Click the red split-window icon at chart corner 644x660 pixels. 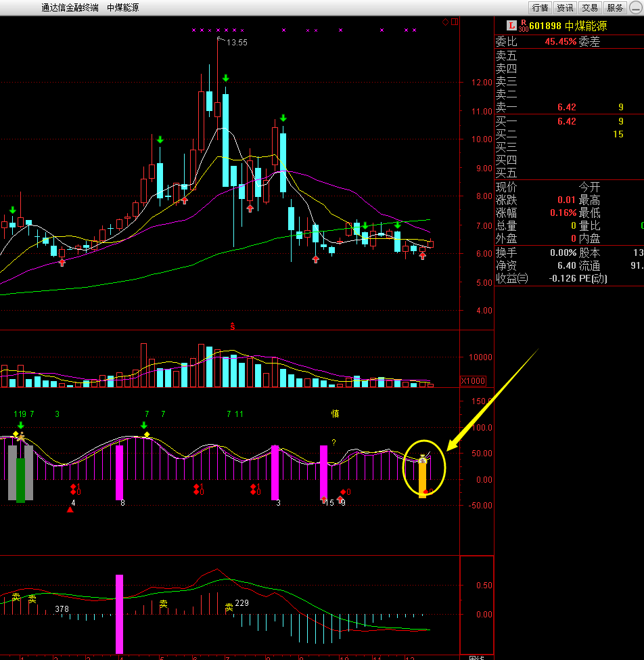[455, 22]
